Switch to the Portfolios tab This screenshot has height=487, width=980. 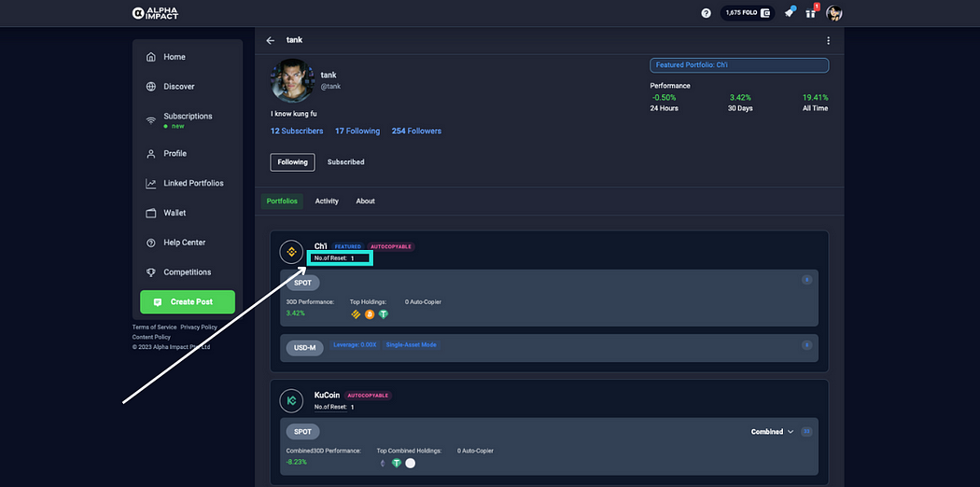tap(282, 201)
